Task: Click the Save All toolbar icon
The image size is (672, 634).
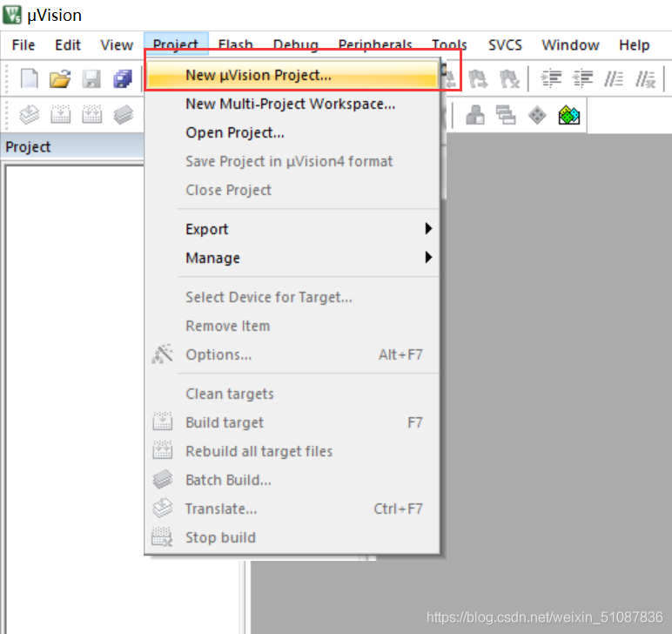Action: point(123,79)
